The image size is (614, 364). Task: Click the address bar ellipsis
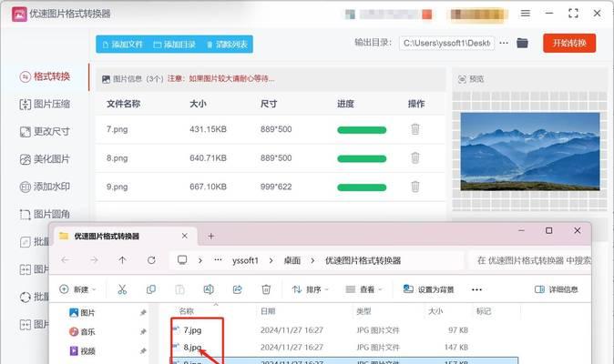point(218,260)
